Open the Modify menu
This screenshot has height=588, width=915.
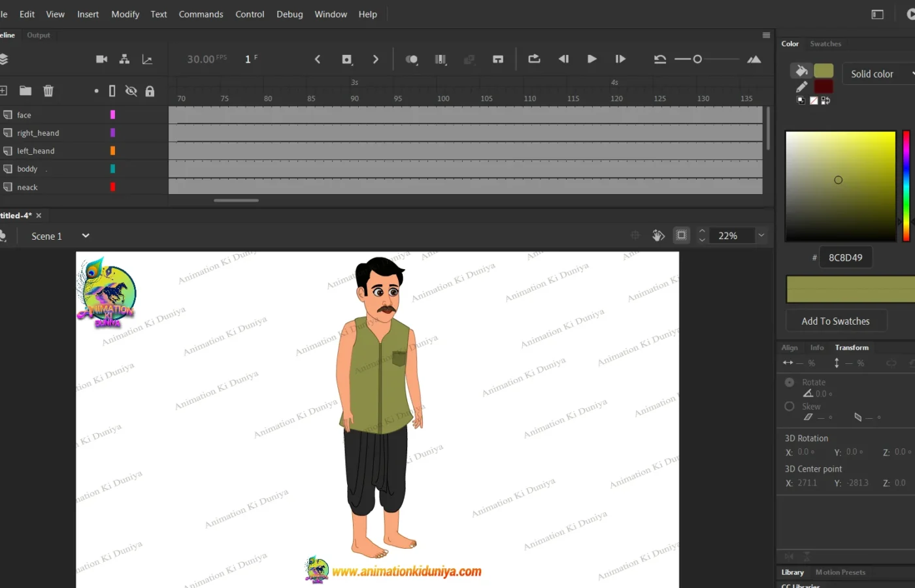125,14
